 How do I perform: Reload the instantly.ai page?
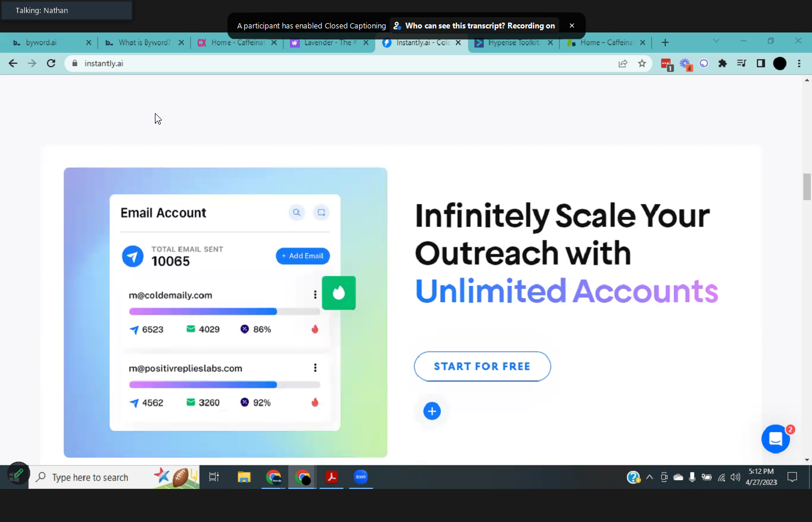pos(51,64)
